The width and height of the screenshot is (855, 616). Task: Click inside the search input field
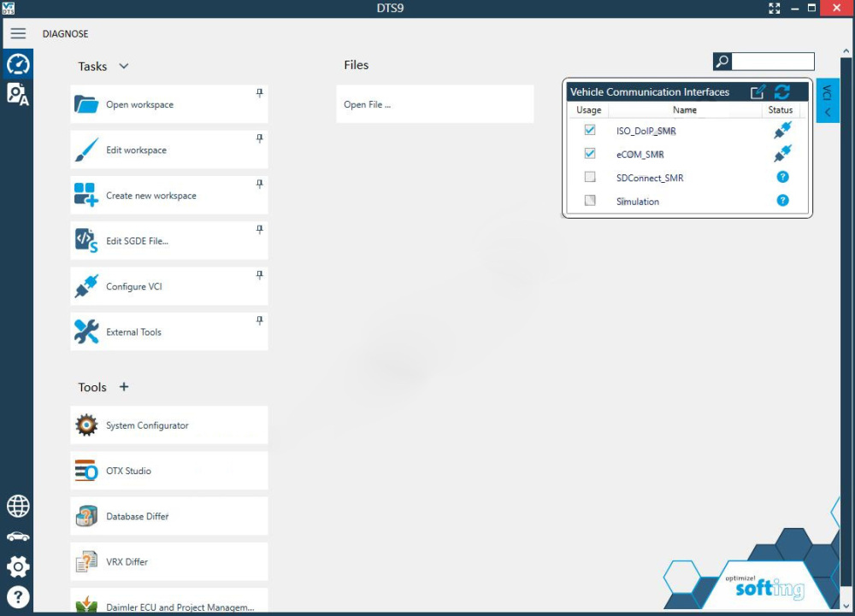[773, 62]
